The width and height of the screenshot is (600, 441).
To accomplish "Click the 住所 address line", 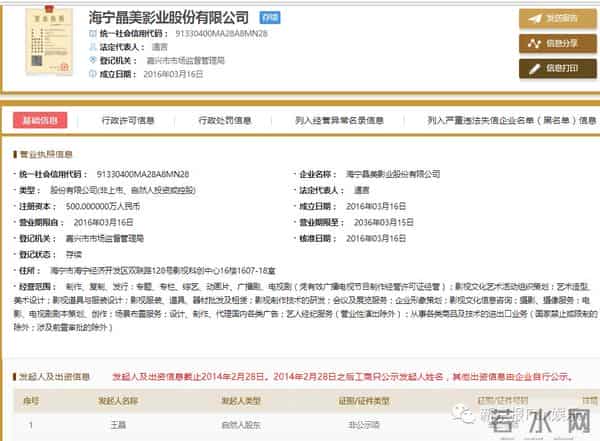I will coord(163,271).
